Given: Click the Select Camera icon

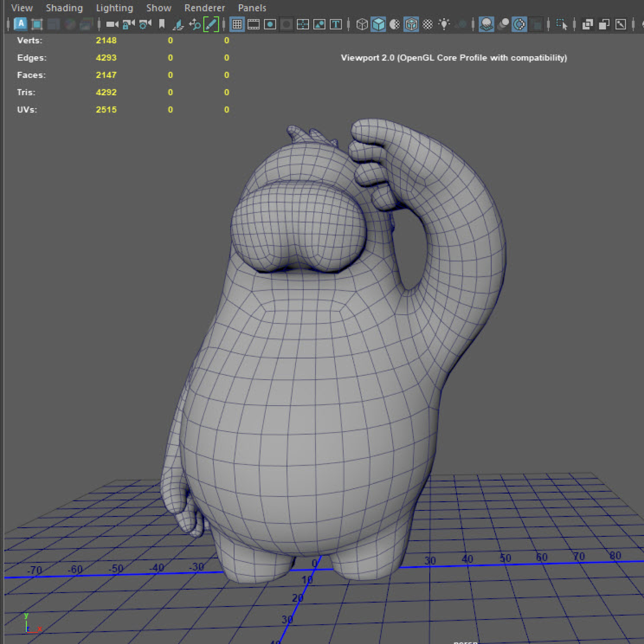Looking at the screenshot, I should 112,24.
